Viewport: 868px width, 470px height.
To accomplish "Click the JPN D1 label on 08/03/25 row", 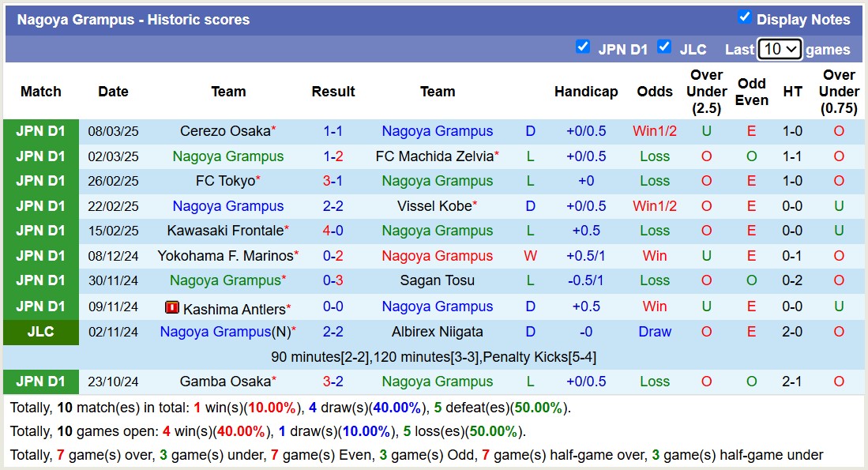I will click(x=41, y=131).
